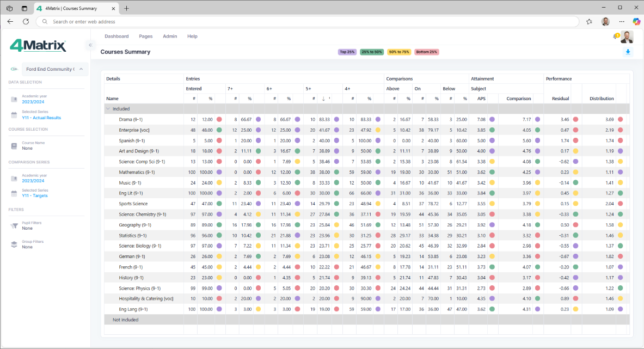Image resolution: width=644 pixels, height=349 pixels.
Task: Click the download icon for Courses Summary
Action: pyautogui.click(x=628, y=52)
